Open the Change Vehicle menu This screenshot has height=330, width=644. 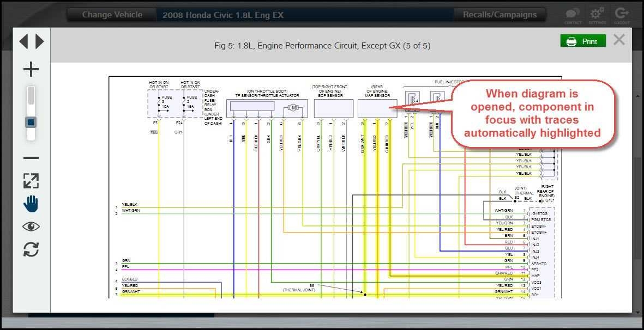click(x=111, y=15)
